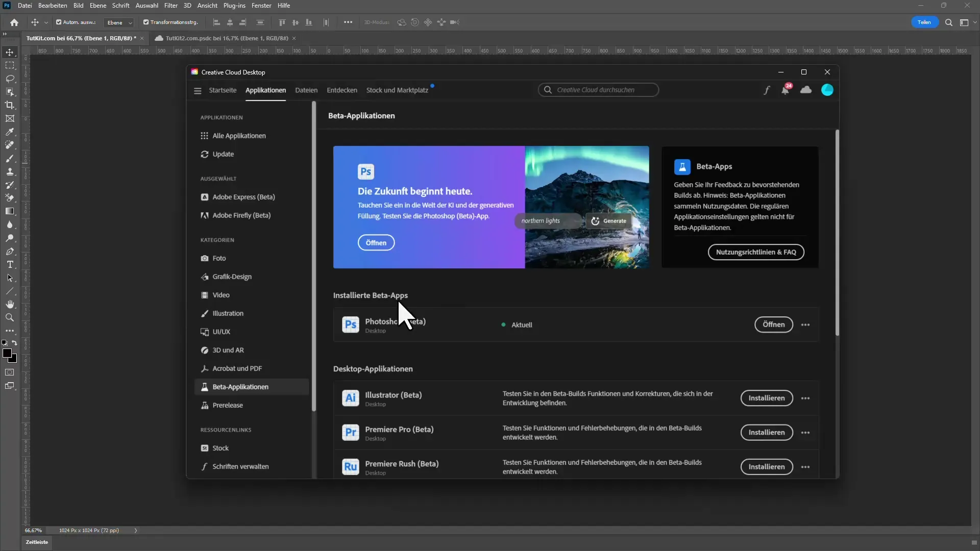Select the Pen tool
The image size is (980, 551).
[x=10, y=251]
